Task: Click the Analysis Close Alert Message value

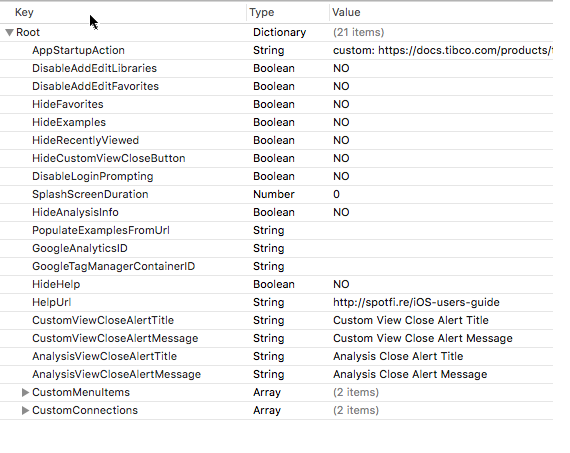Action: (x=410, y=374)
